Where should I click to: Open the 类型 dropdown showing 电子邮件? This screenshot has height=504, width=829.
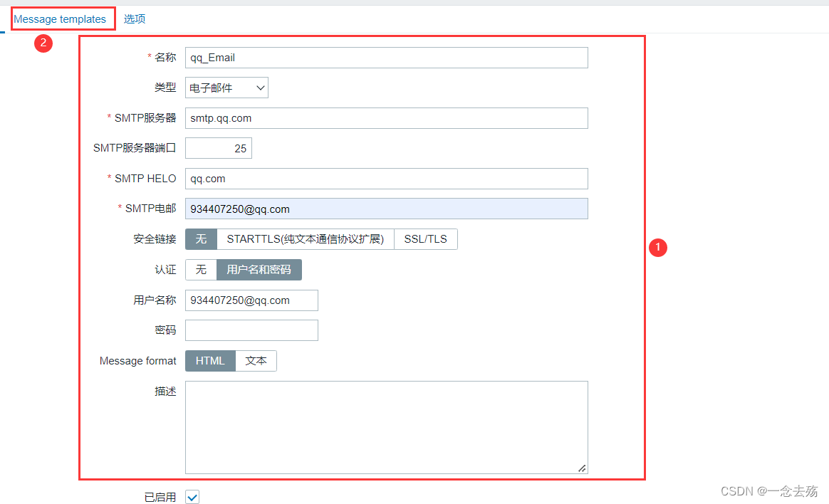click(226, 88)
